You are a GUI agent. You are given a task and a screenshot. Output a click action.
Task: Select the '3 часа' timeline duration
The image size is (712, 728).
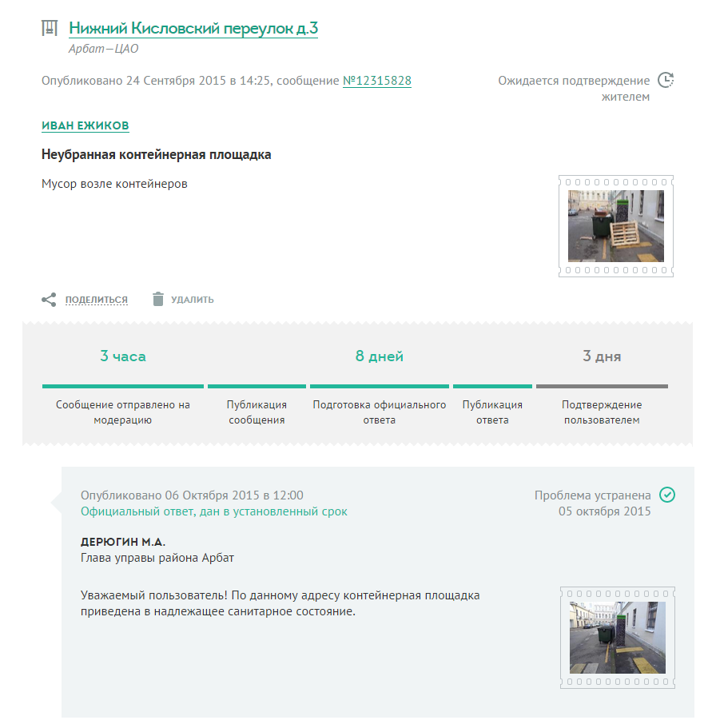[123, 356]
